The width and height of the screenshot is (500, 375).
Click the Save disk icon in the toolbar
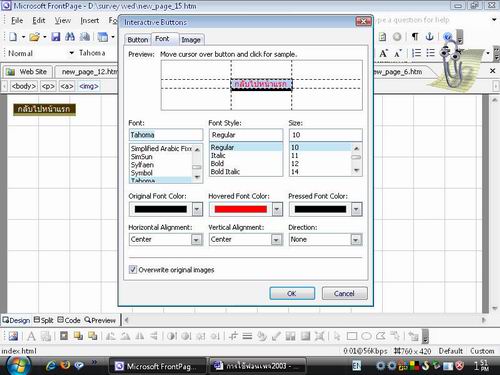tap(56, 37)
